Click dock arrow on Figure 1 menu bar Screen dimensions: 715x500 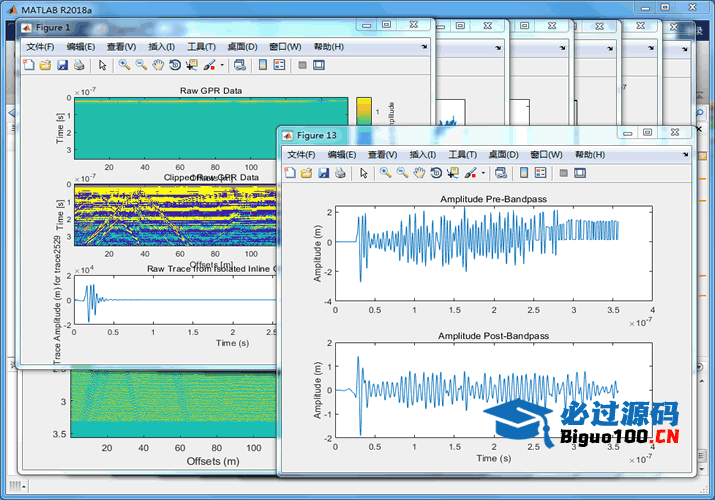coord(424,47)
